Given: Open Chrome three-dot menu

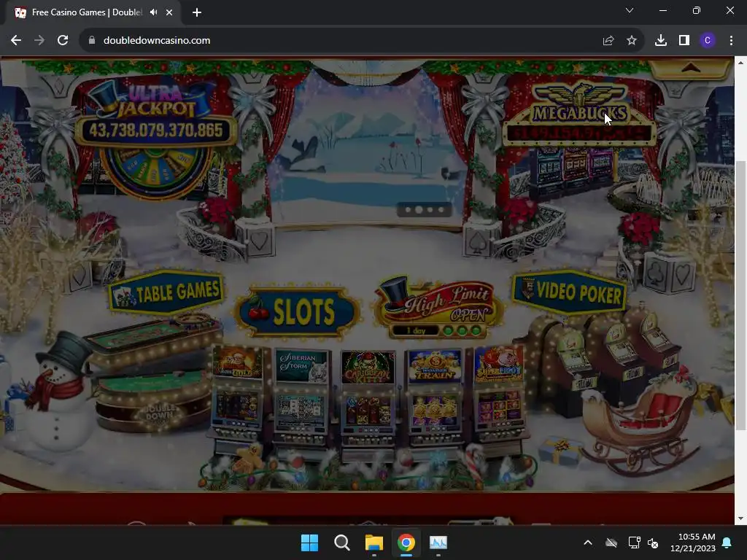Looking at the screenshot, I should [x=731, y=41].
